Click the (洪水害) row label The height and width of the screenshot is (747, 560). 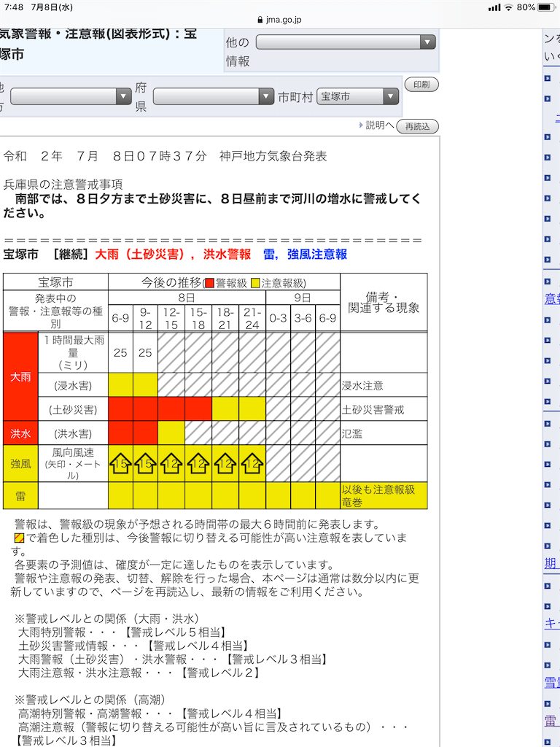point(73,433)
